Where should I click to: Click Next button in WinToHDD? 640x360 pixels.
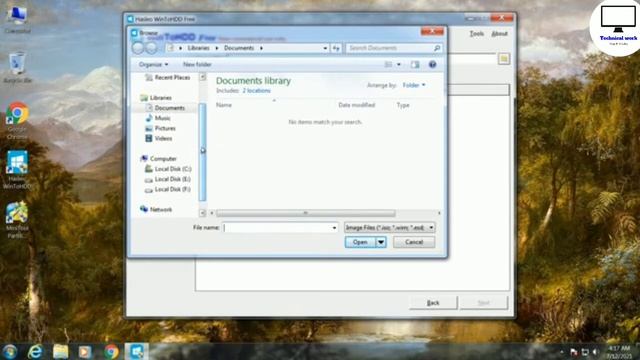(484, 303)
